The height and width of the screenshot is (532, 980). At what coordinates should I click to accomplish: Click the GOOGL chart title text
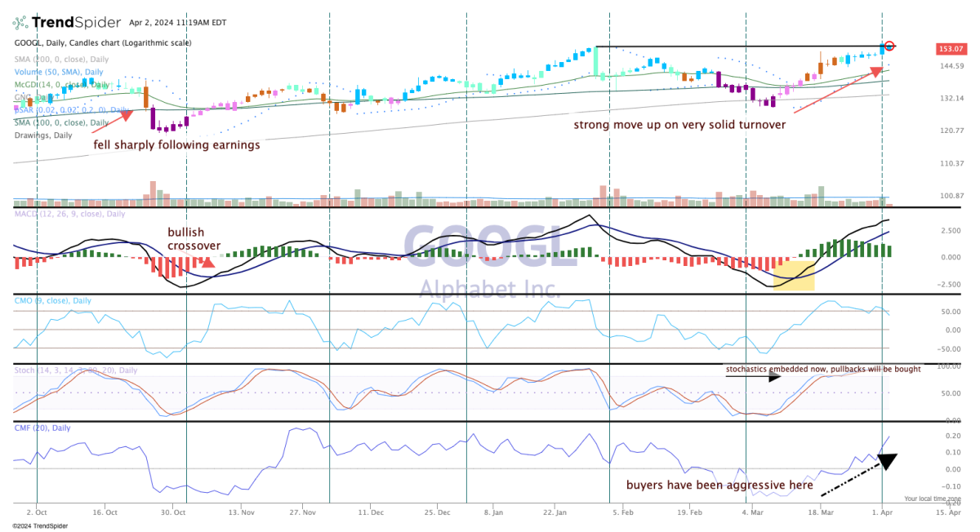tap(102, 43)
